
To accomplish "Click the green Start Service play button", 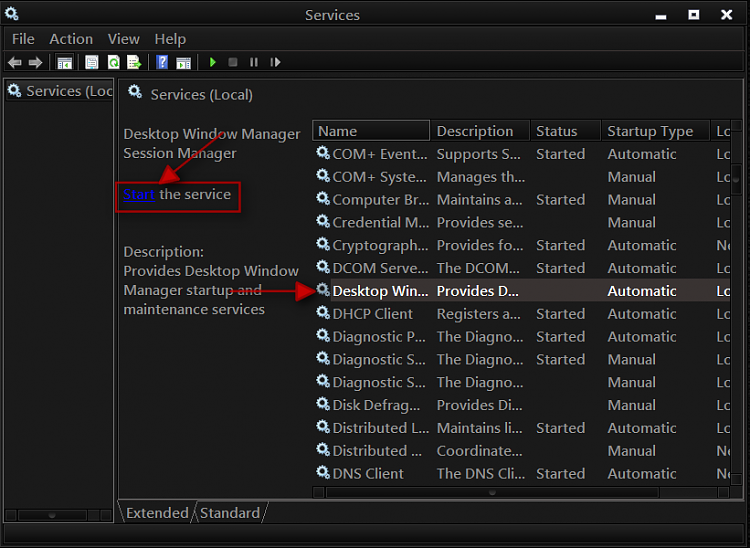I will point(213,62).
